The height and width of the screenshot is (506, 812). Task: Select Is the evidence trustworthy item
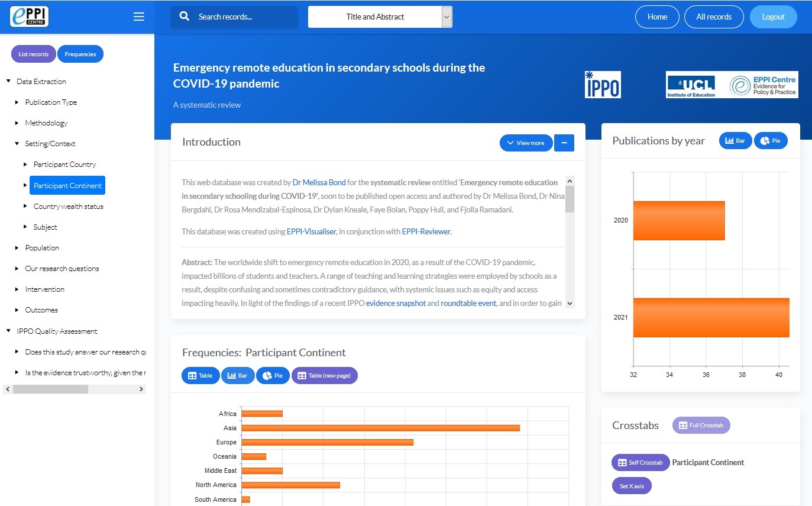pos(85,373)
